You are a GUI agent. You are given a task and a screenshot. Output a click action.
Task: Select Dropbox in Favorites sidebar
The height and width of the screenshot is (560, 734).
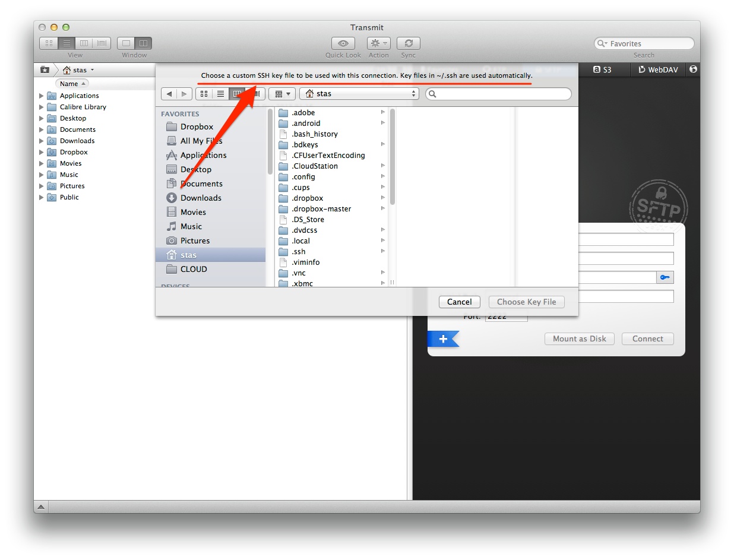click(x=197, y=126)
